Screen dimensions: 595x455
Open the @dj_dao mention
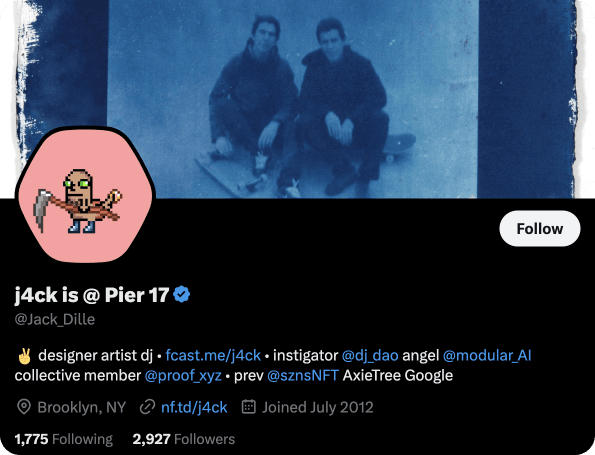370,356
